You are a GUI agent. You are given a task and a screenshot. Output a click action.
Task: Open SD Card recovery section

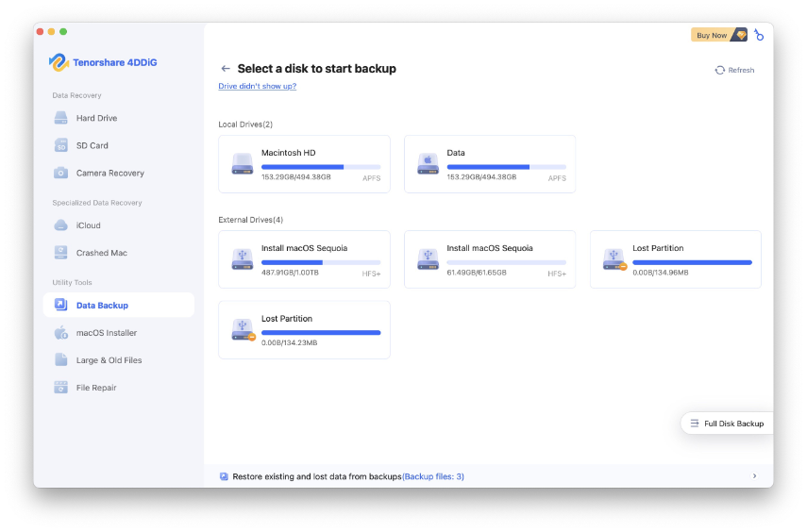click(x=118, y=145)
